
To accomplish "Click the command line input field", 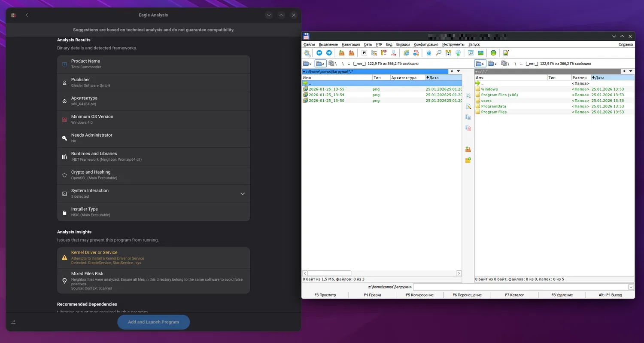I will click(x=520, y=287).
